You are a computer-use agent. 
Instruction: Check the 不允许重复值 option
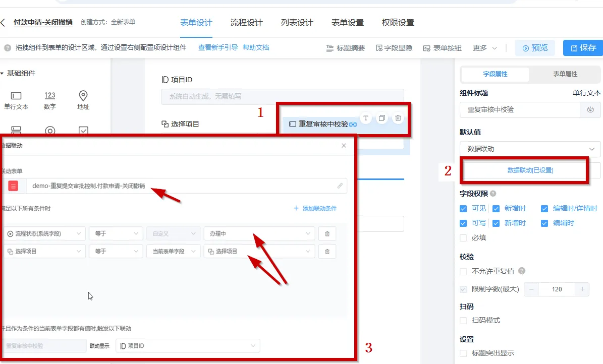tap(463, 271)
